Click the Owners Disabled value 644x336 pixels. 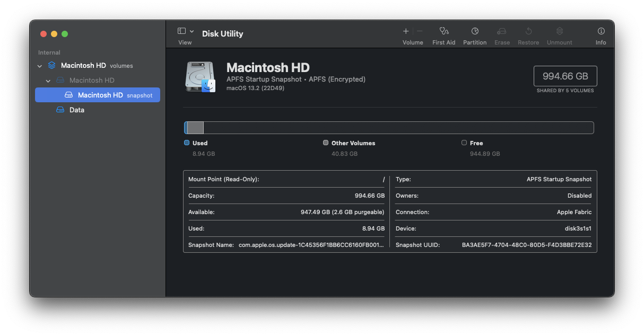pos(579,196)
